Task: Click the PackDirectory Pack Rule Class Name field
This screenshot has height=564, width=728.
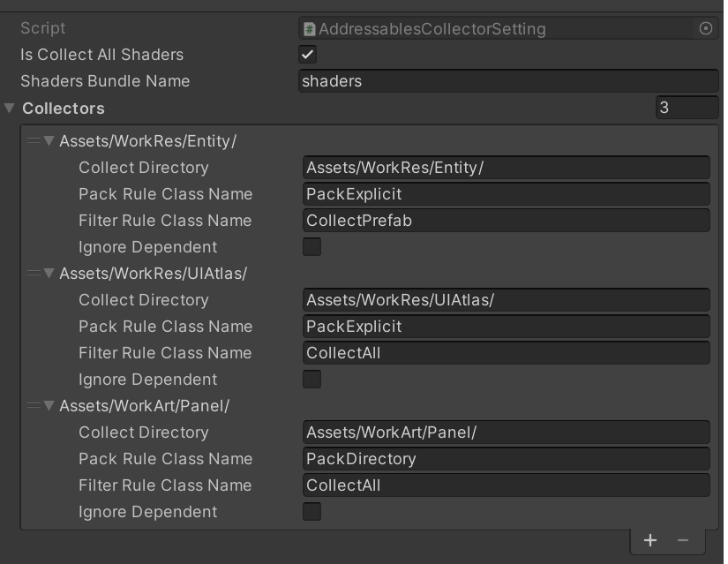Action: pyautogui.click(x=506, y=459)
